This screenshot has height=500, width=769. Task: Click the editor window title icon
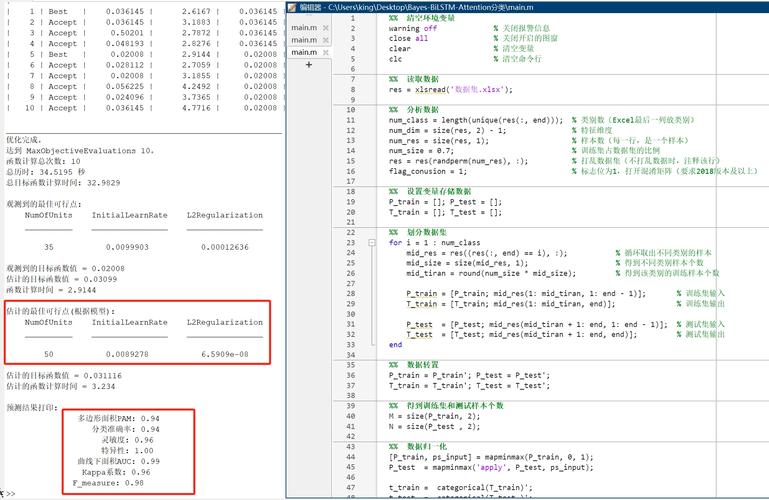[293, 7]
